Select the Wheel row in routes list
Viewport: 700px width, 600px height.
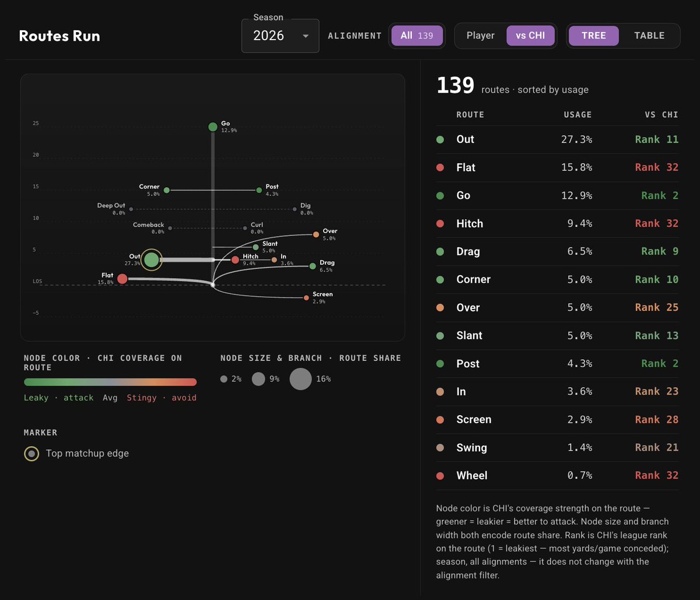tap(558, 475)
